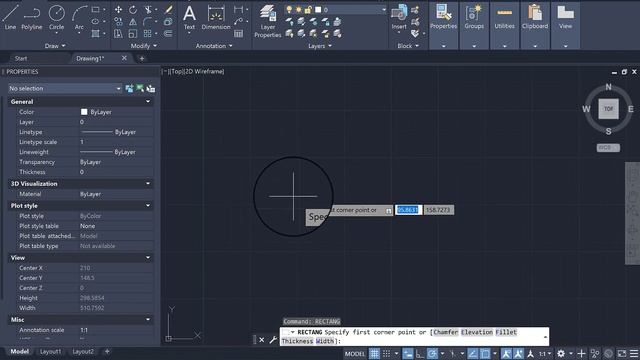Add a new drawing tab
This screenshot has height=360, width=640.
(x=142, y=58)
